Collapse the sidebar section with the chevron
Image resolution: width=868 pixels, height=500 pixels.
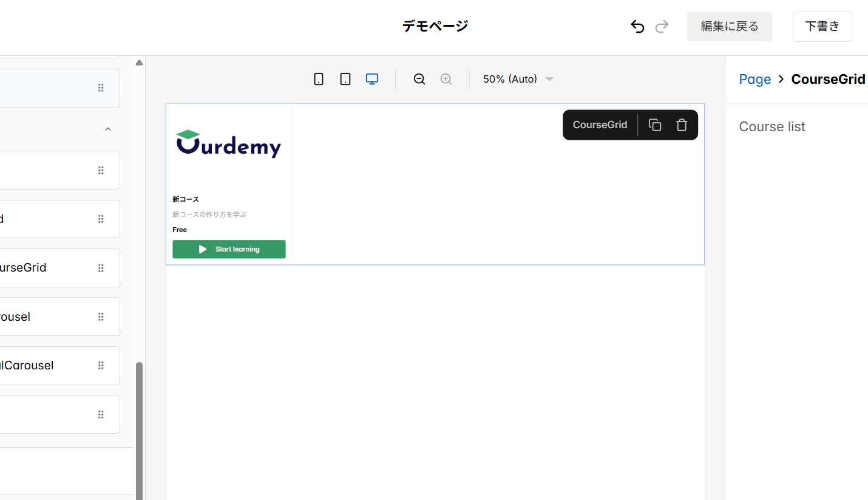[108, 129]
